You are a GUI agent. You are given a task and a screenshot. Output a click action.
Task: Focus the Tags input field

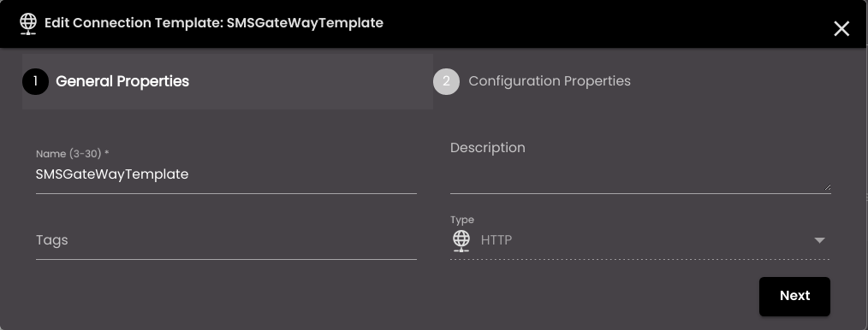coord(226,240)
